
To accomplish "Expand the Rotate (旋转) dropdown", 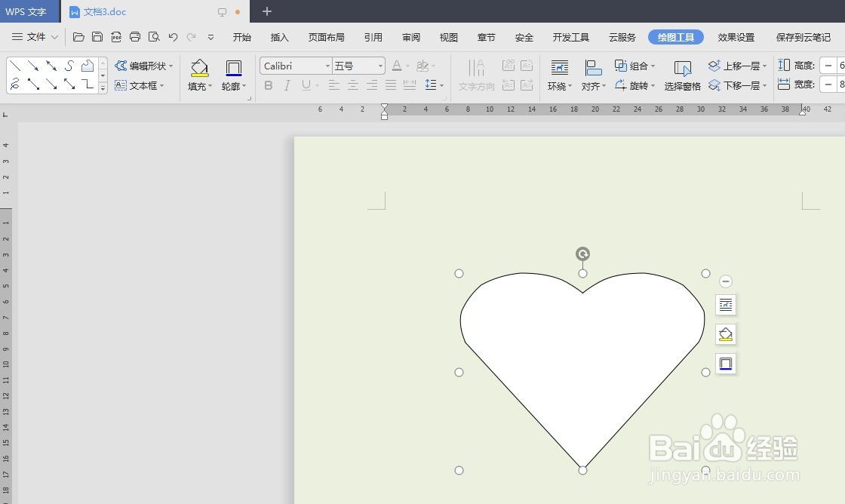I will tap(653, 85).
